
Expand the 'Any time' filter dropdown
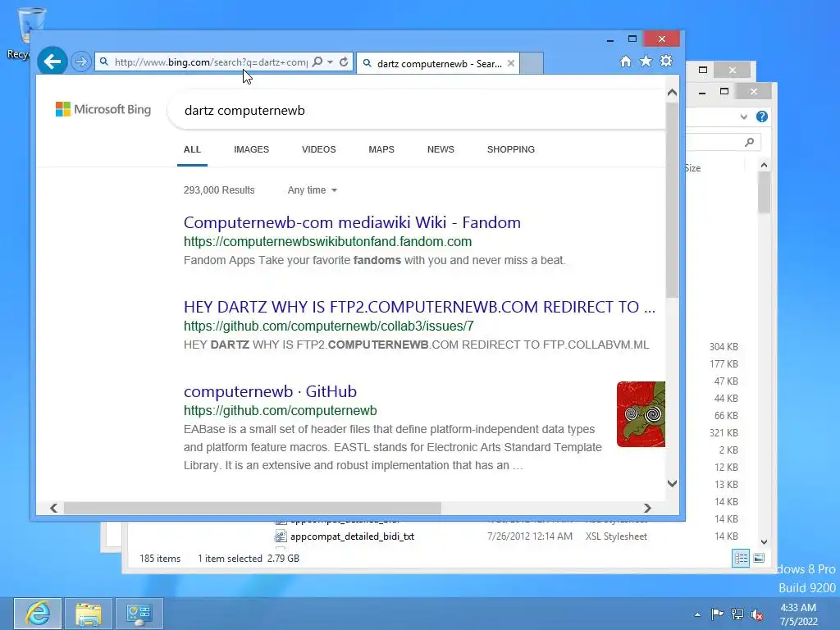313,190
